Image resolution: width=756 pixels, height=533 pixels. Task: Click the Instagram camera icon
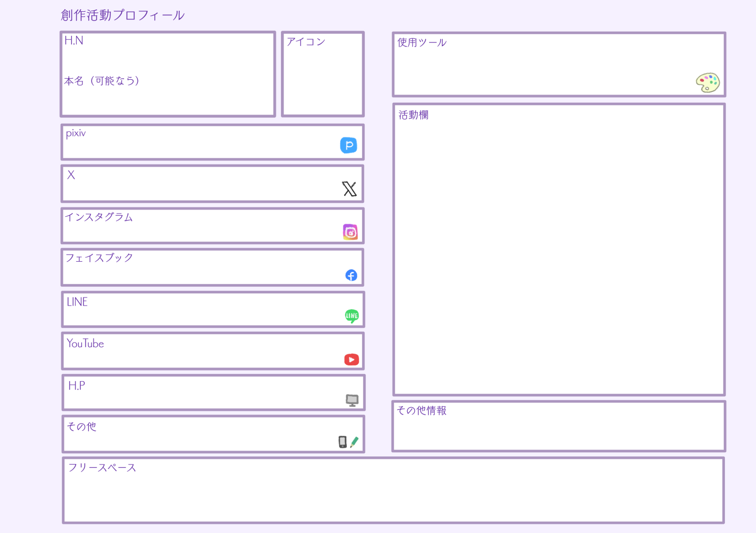tap(350, 232)
